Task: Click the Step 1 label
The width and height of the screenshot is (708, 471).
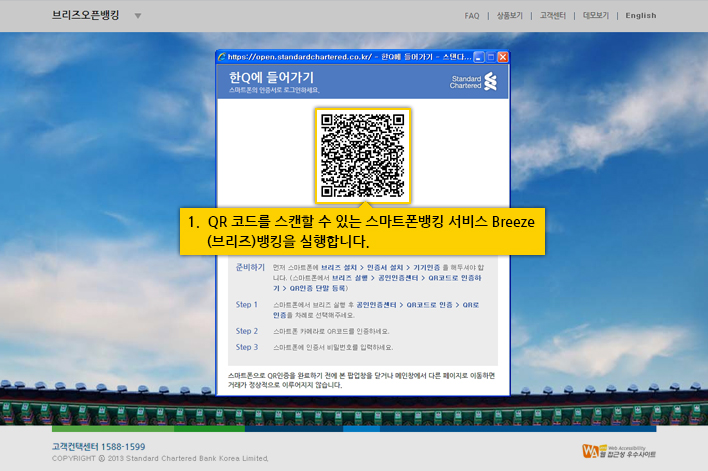Action: (247, 305)
